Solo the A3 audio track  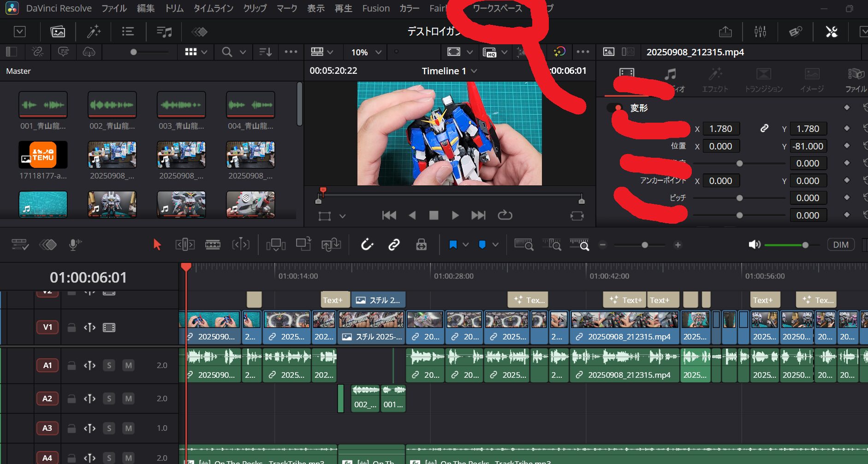109,428
